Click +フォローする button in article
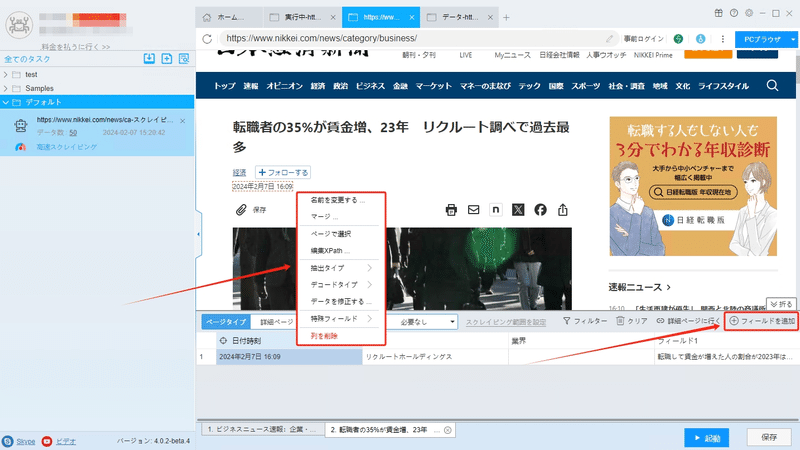Image resolution: width=800 pixels, height=450 pixels. pyautogui.click(x=283, y=172)
